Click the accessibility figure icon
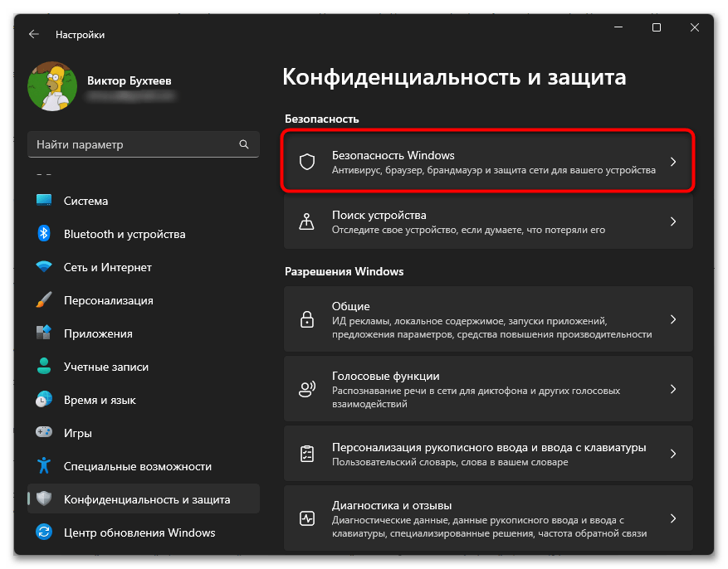Viewport: 728px width, 569px height. point(44,465)
